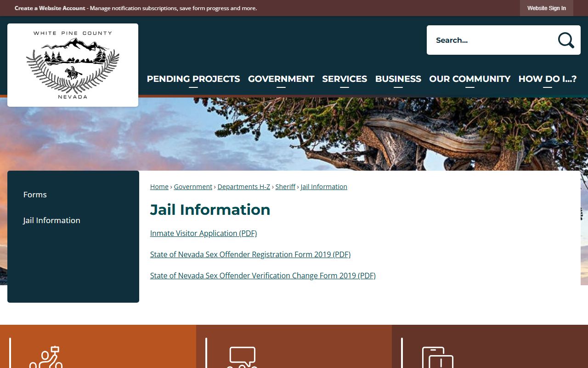
Task: Open Inmate Visitor Application PDF
Action: [204, 233]
